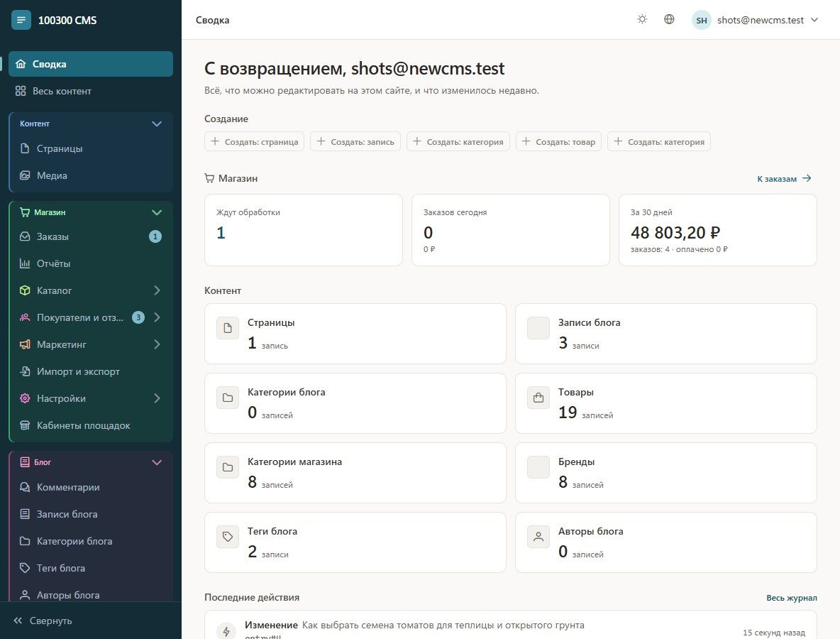
Task: Open the language globe icon
Action: [x=669, y=19]
